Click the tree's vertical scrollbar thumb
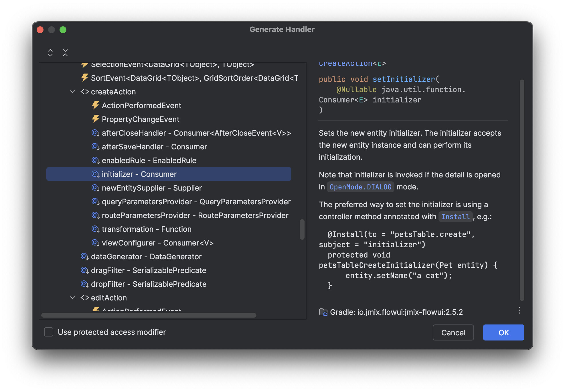The height and width of the screenshot is (392, 565). tap(302, 229)
